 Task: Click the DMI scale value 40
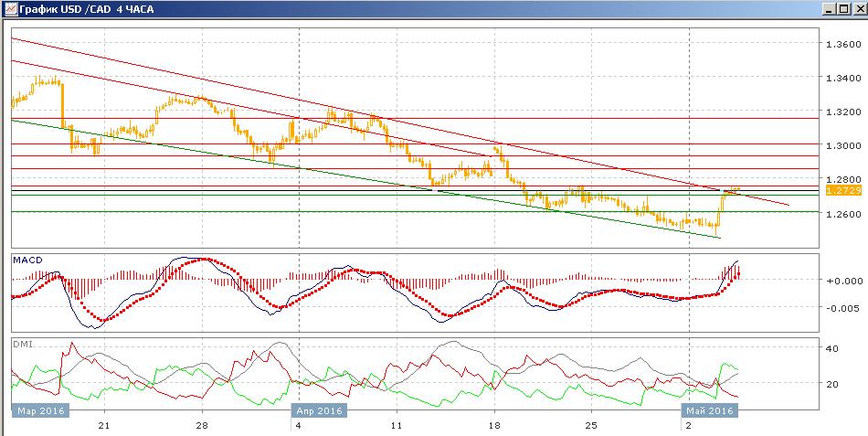832,348
